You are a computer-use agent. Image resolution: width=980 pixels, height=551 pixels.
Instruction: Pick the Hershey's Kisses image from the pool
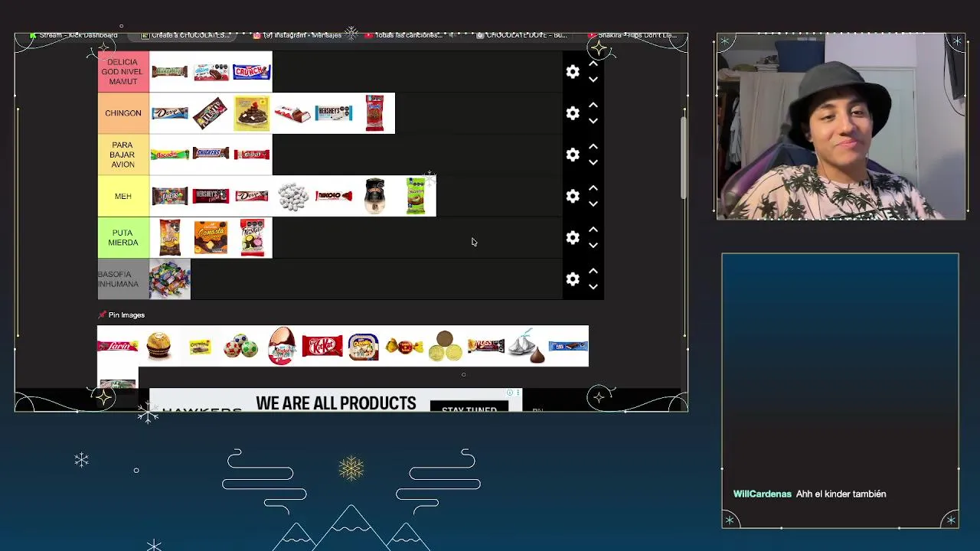tap(528, 346)
